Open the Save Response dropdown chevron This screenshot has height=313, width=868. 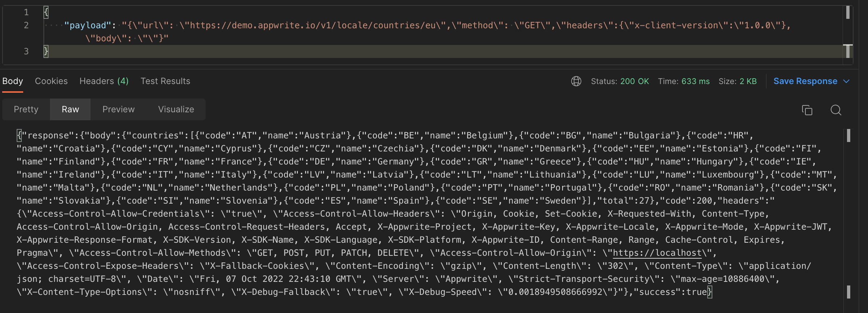pos(846,81)
